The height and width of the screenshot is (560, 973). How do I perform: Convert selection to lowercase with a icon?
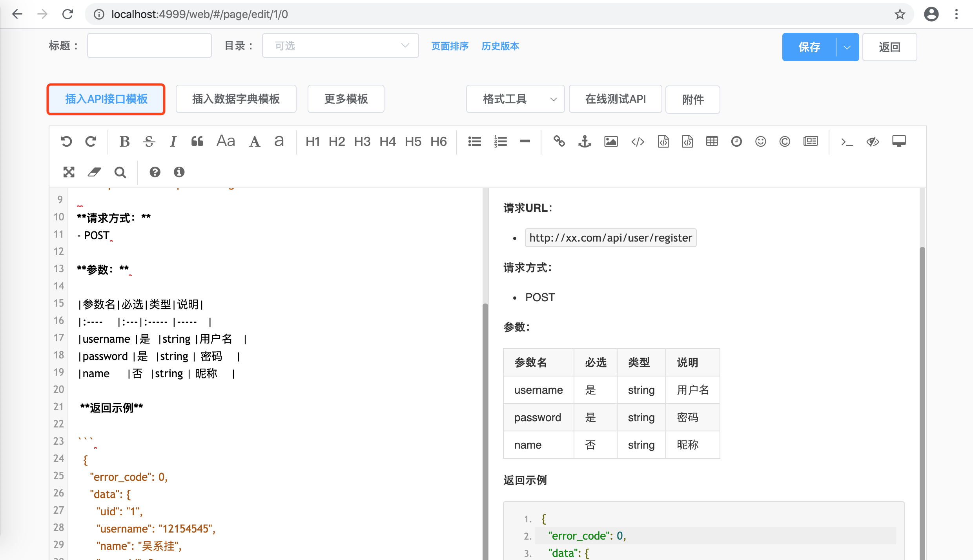click(279, 141)
